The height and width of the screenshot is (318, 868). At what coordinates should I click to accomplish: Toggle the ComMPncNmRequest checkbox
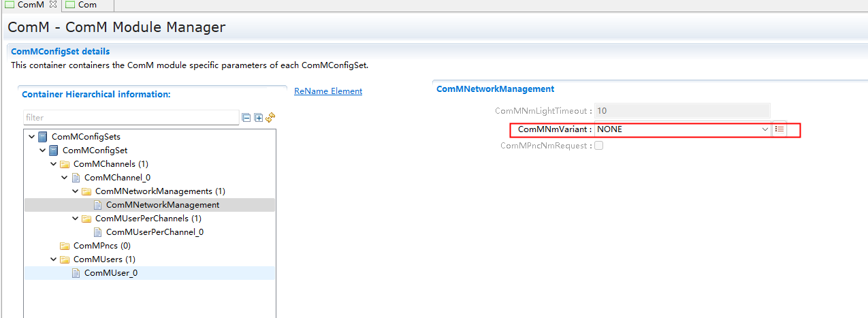coord(599,146)
